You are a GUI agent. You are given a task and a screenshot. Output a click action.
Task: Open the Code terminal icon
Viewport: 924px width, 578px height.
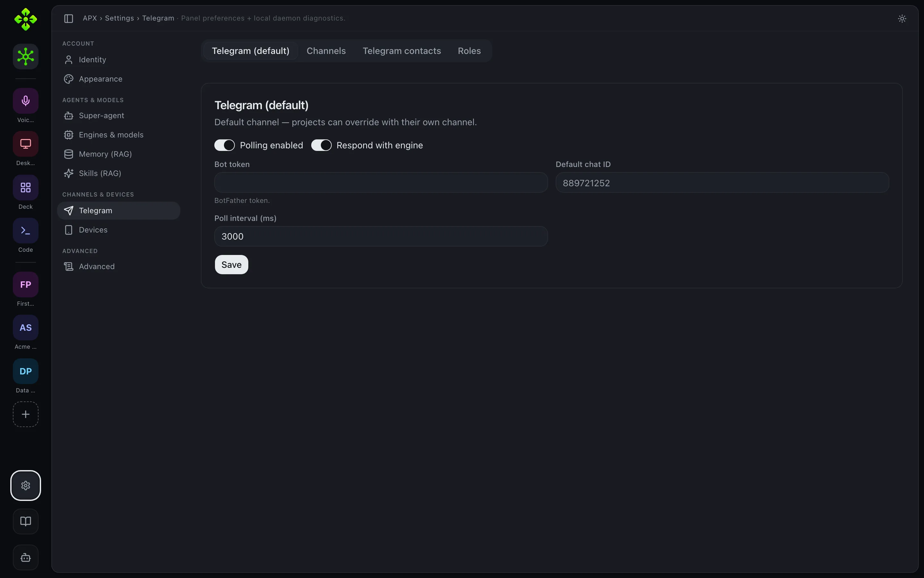point(26,231)
